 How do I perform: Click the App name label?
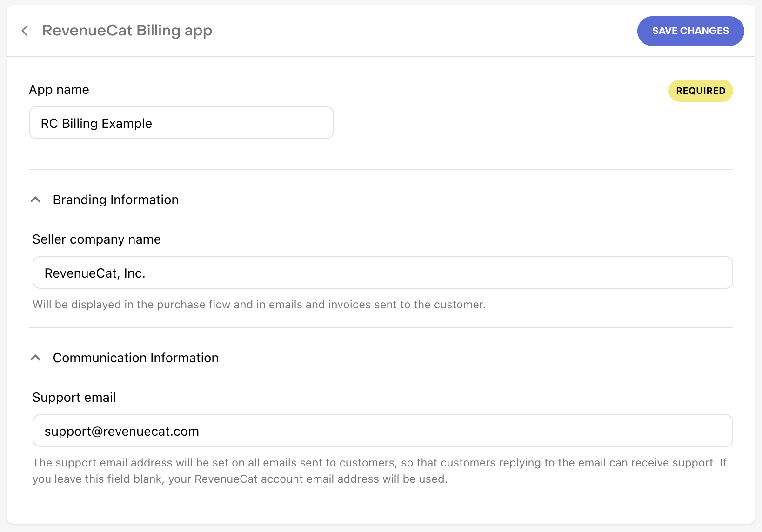tap(59, 90)
